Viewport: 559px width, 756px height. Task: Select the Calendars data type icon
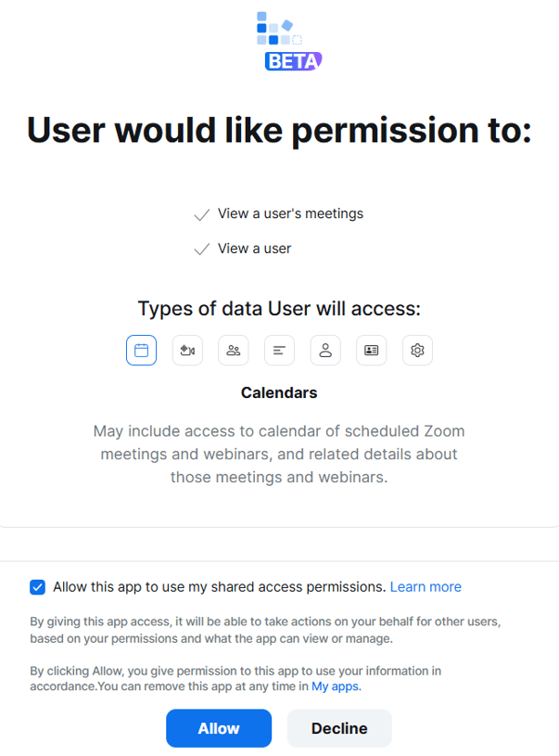141,350
